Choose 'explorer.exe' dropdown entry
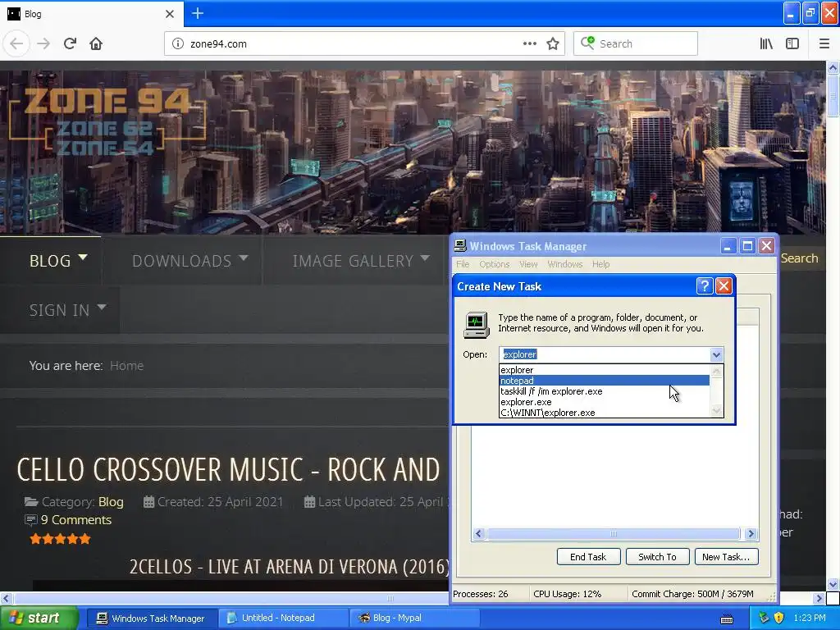The height and width of the screenshot is (630, 840). (604, 402)
